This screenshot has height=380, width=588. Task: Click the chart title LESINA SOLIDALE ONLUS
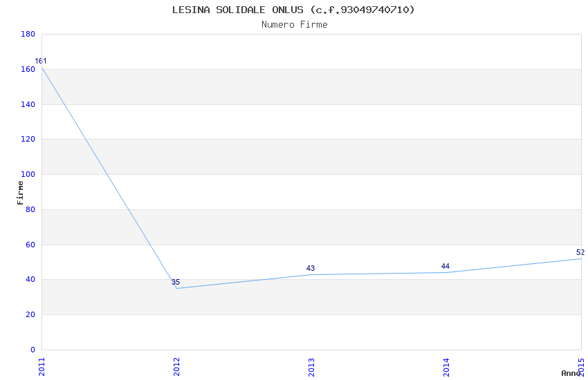[293, 10]
